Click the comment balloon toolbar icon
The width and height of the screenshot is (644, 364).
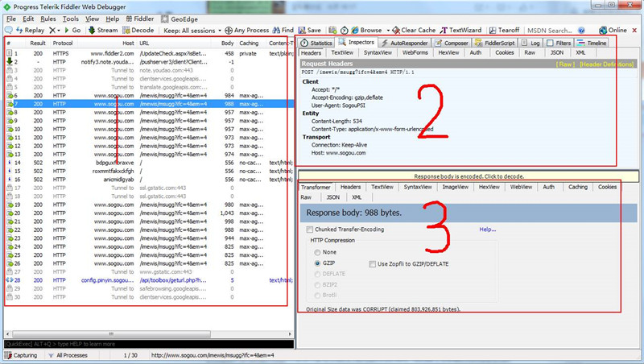[8, 30]
